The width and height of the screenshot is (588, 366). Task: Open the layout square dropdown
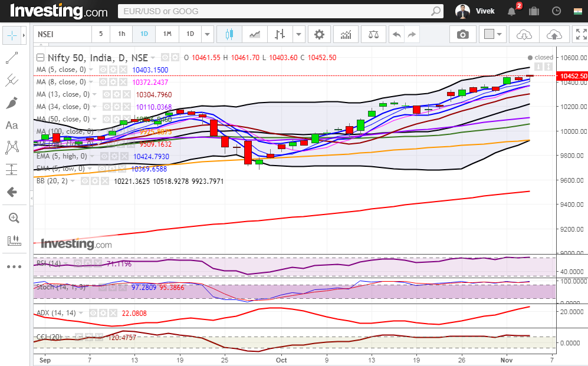coord(492,34)
